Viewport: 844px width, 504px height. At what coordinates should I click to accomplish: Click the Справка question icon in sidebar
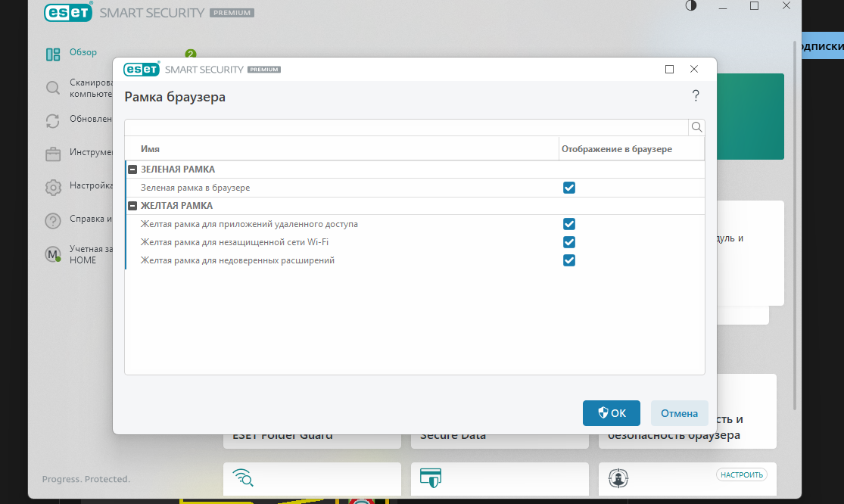[53, 221]
